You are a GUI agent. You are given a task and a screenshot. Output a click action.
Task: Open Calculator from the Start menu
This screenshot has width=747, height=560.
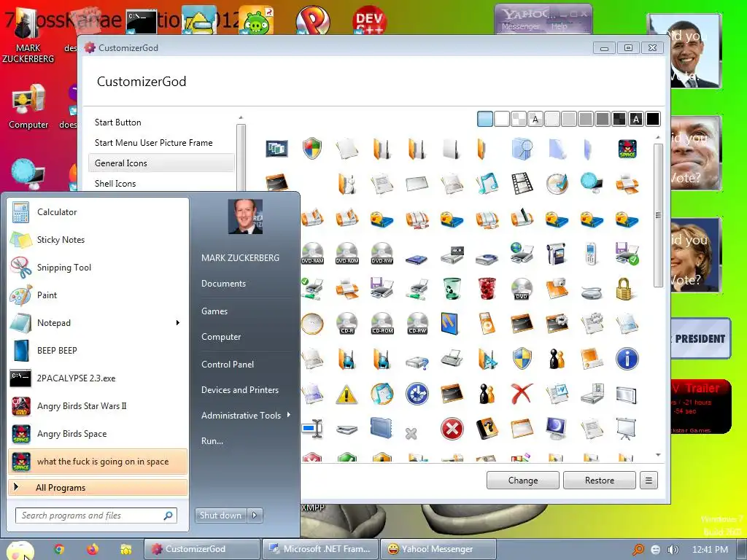pos(98,212)
